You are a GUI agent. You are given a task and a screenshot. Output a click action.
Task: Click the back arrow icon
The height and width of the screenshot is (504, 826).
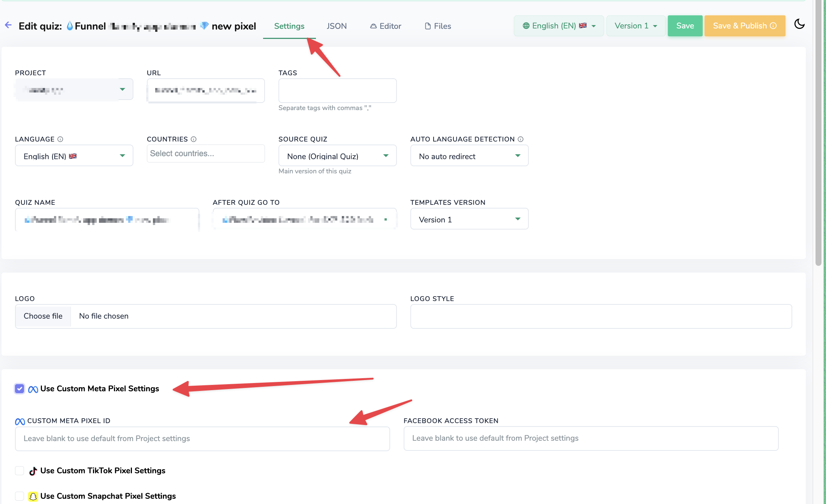[8, 25]
